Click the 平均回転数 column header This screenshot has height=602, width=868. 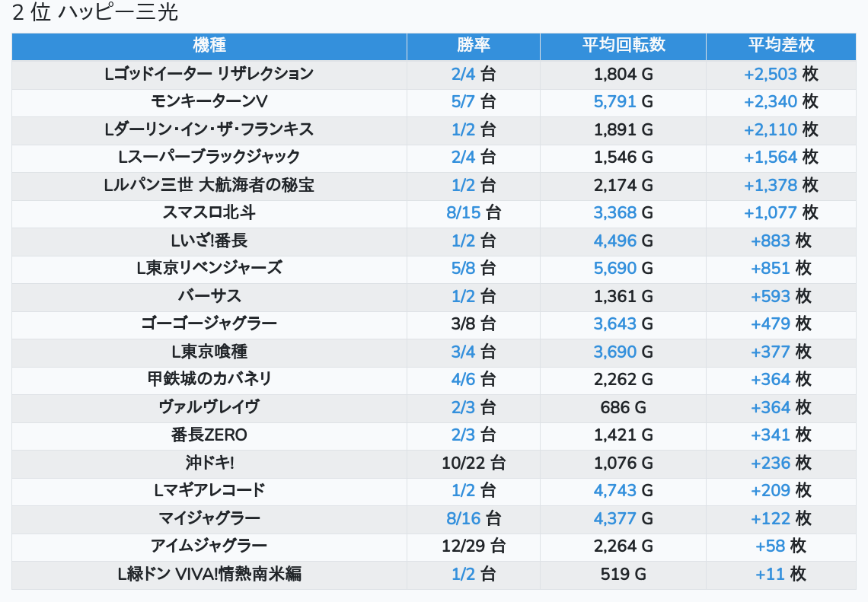coord(624,46)
